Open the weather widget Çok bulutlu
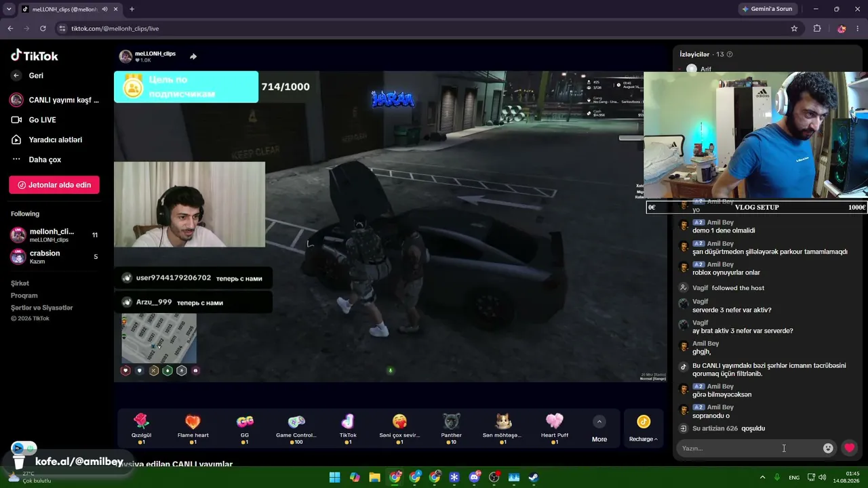 coord(31,477)
